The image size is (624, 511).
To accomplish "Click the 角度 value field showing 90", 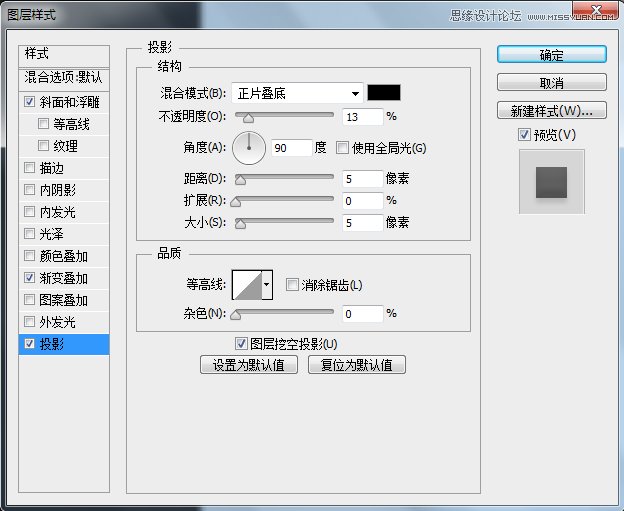I will click(292, 148).
